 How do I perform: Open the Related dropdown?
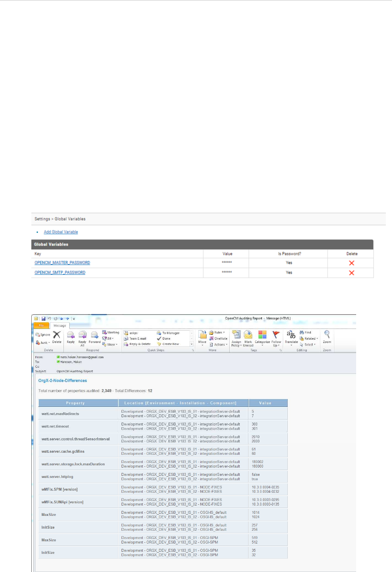(309, 338)
